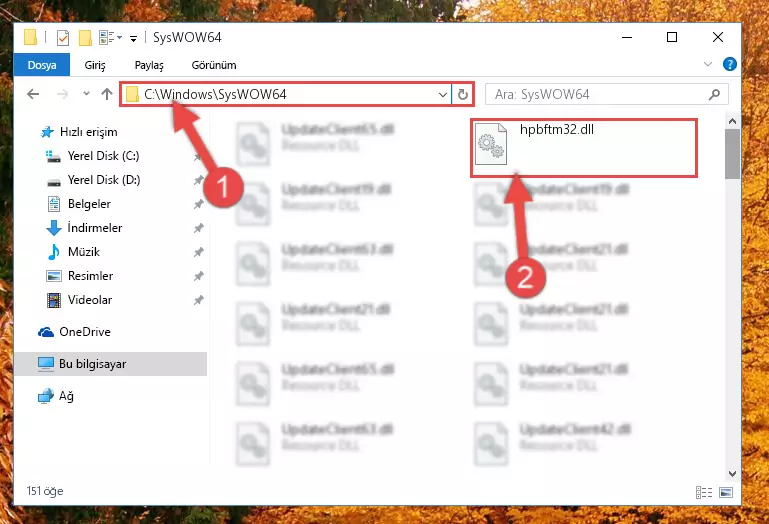This screenshot has height=524, width=769.
Task: Click the hpbftm32.dll gear file icon
Action: [x=491, y=144]
